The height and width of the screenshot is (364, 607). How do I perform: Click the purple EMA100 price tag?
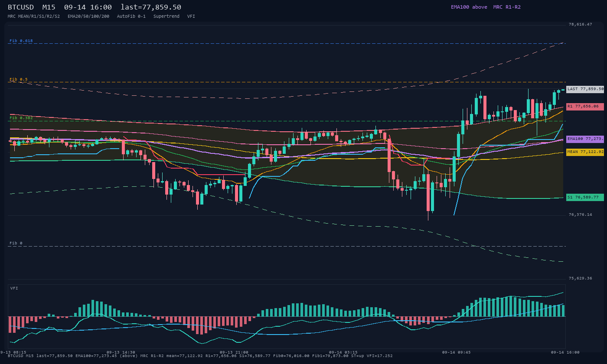click(585, 139)
